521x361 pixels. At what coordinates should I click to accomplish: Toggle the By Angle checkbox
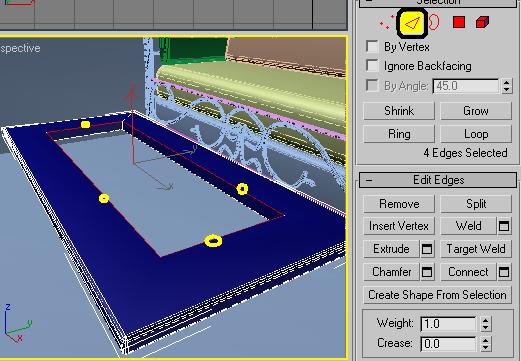[x=372, y=86]
